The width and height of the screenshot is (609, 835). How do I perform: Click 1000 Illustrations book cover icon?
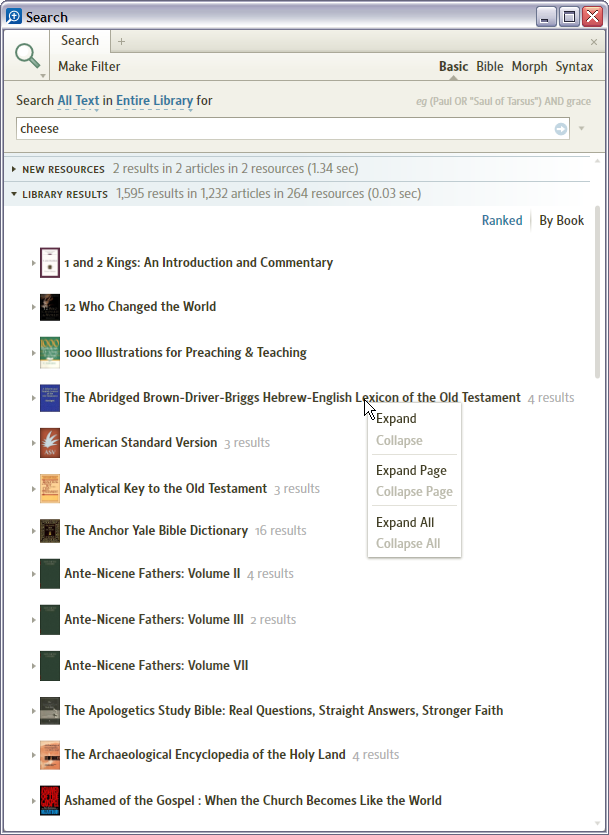(50, 353)
